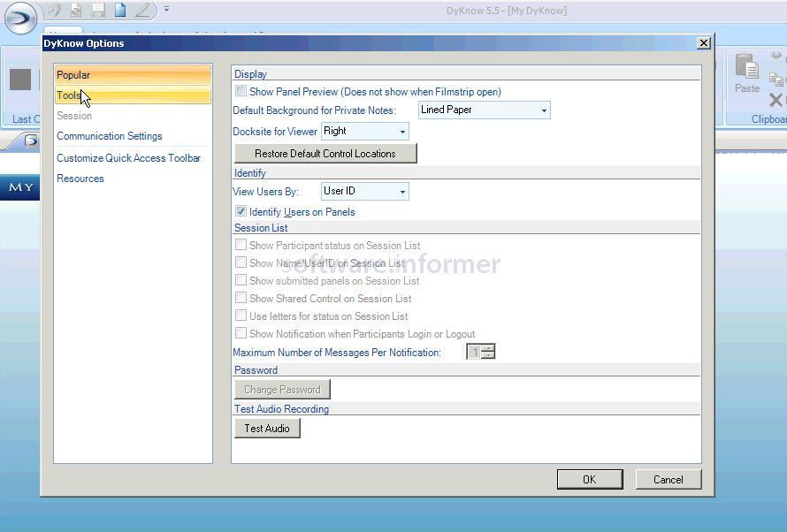Open Docksite for Viewer dropdown
The image size is (787, 532).
pyautogui.click(x=365, y=132)
